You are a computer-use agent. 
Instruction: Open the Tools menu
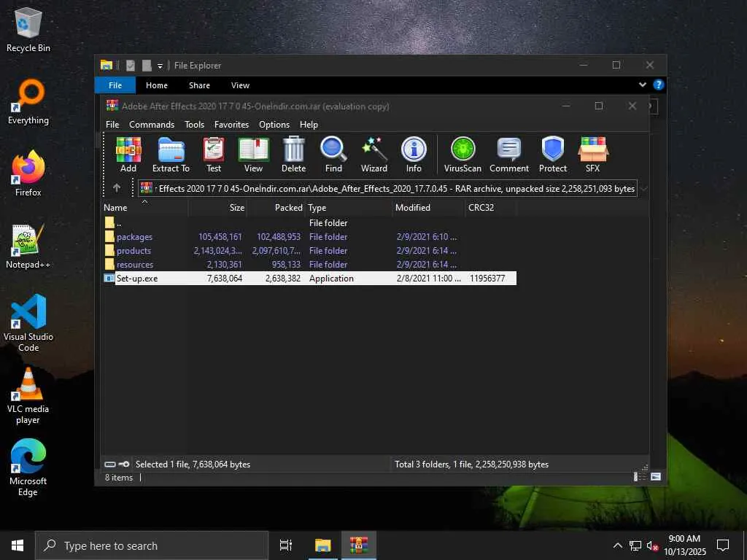(x=194, y=124)
